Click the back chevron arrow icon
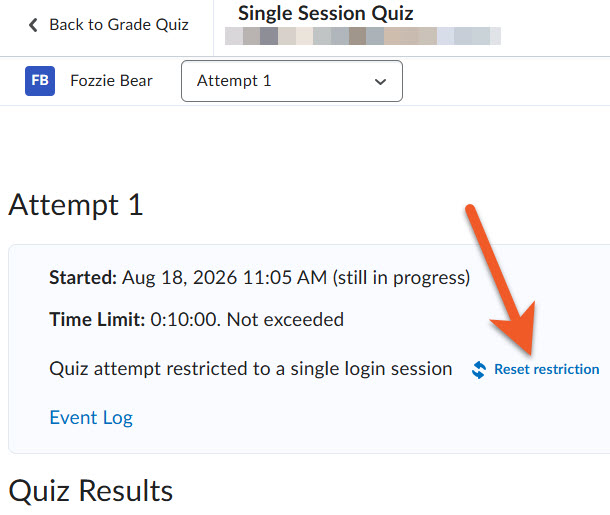This screenshot has width=610, height=515. click(x=33, y=25)
